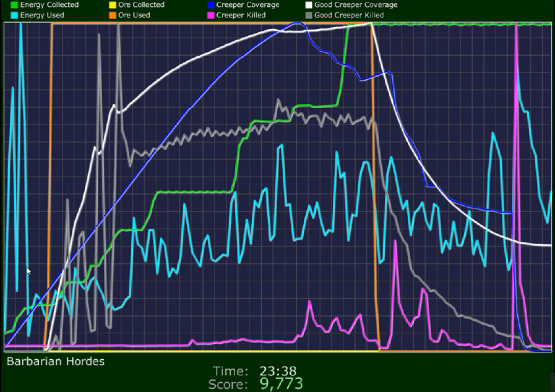Click the yellow Ore Collected legend swatch
This screenshot has width=555, height=392.
(x=113, y=5)
